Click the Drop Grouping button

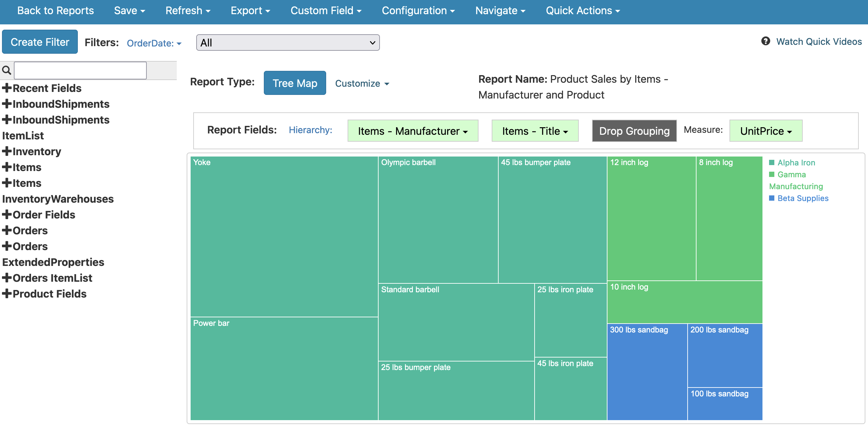point(634,131)
